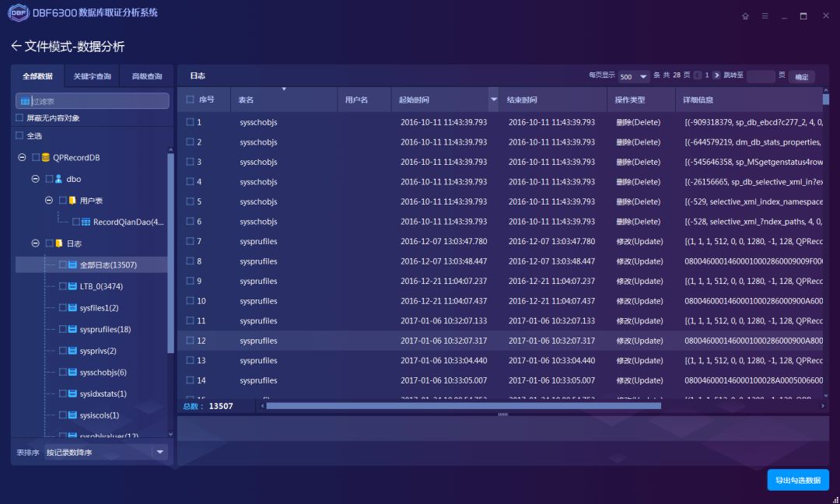840x504 pixels.
Task: Switch to the 全部数据 tab
Action: tap(37, 76)
